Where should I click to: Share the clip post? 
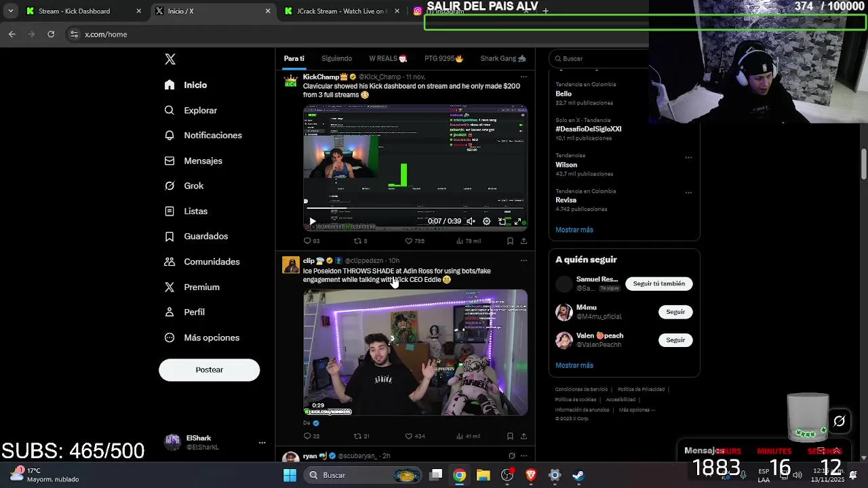coord(524,436)
